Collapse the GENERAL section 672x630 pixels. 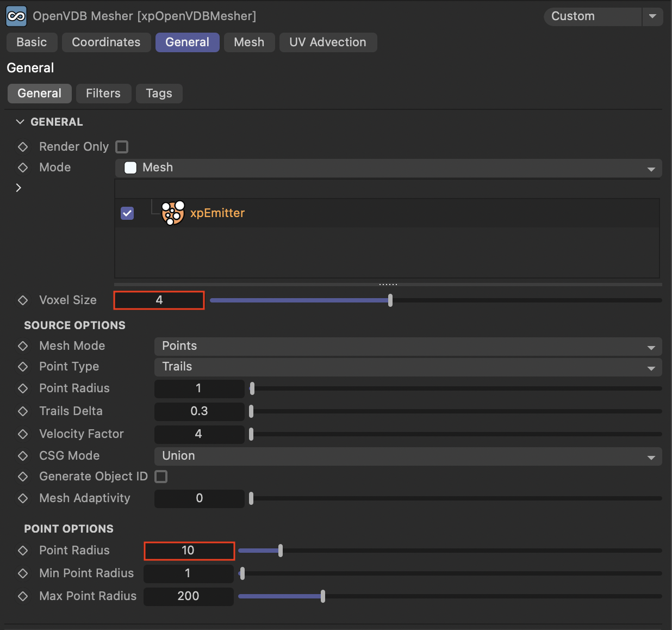(x=20, y=122)
